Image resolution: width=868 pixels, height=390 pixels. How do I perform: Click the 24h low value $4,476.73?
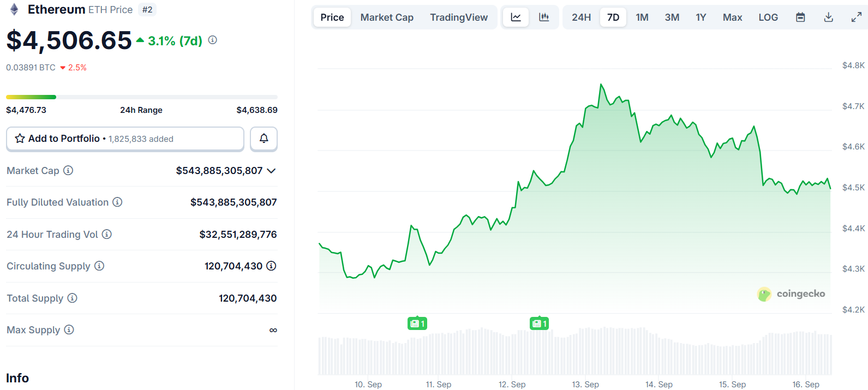pos(26,110)
